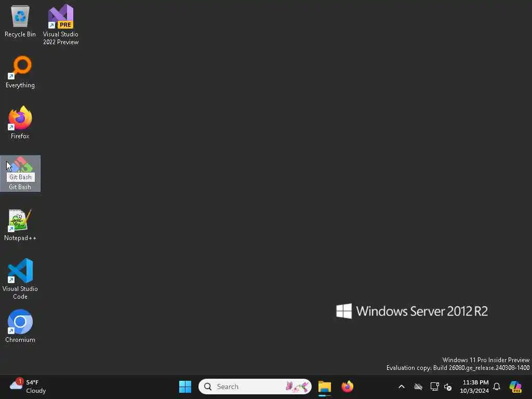Launch Copilot preview from the taskbar
The width and height of the screenshot is (532, 399).
click(x=515, y=387)
